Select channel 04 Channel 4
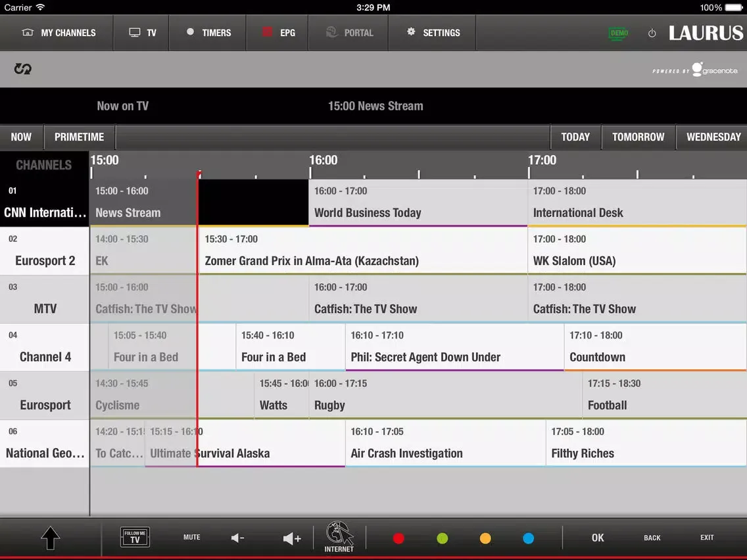 tap(45, 347)
